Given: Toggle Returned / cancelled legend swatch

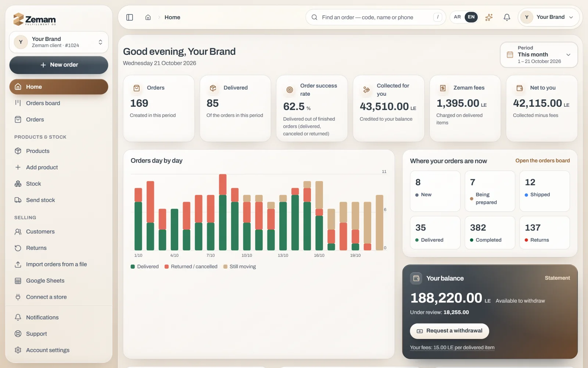Looking at the screenshot, I should point(166,266).
